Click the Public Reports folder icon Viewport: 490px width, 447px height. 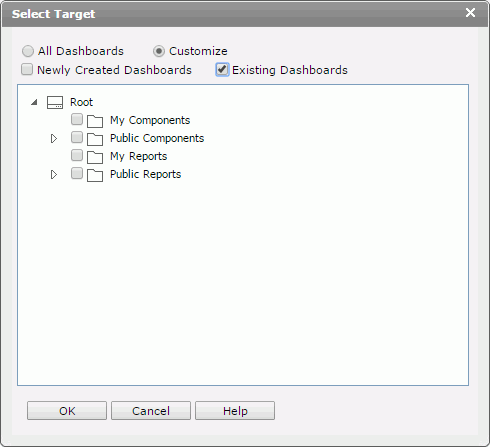click(x=95, y=175)
